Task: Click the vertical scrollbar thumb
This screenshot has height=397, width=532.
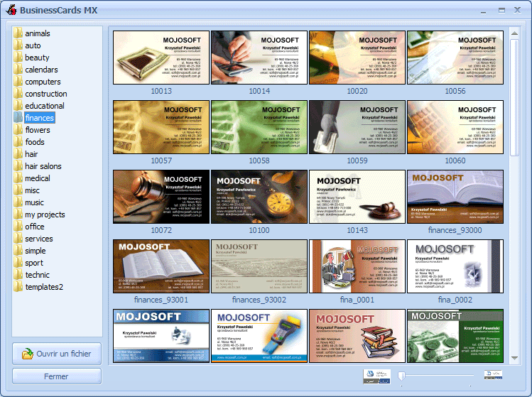Action: (x=514, y=97)
